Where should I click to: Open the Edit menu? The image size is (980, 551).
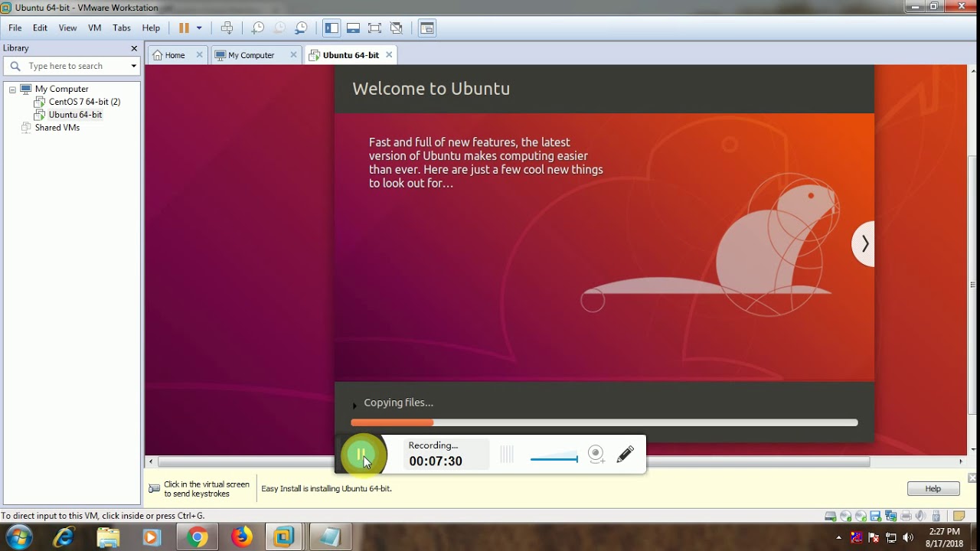pyautogui.click(x=40, y=28)
